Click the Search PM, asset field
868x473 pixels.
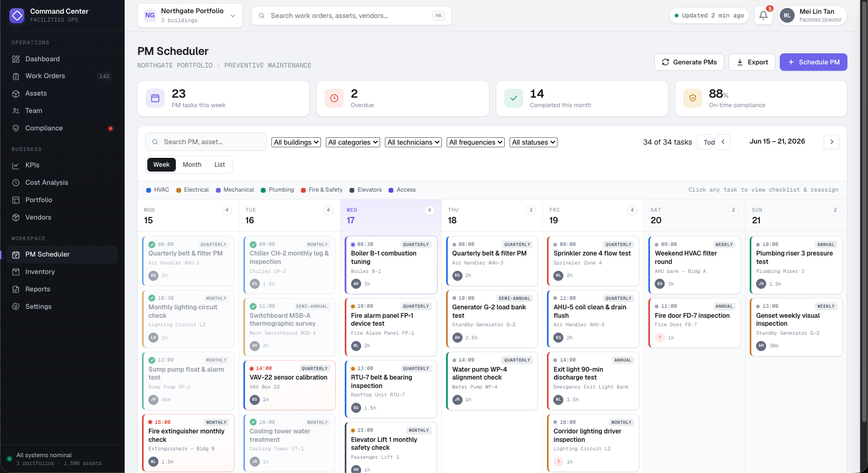(206, 142)
